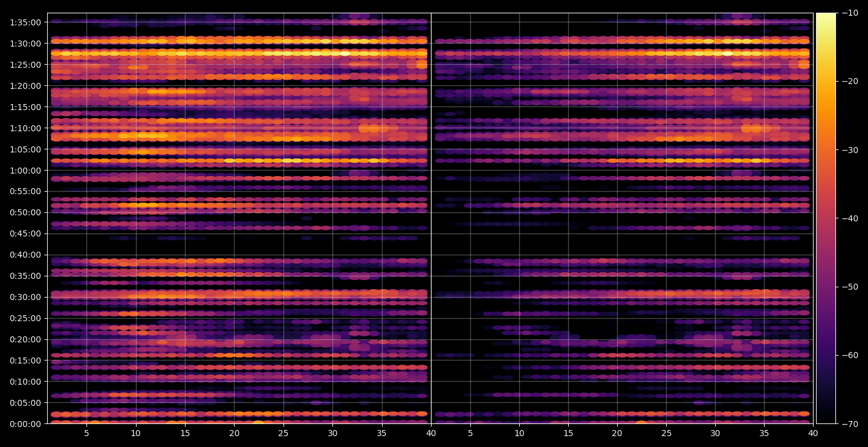Click the 0:40:00 time axis label
Screen dimensions: 868x447
[x=25, y=255]
